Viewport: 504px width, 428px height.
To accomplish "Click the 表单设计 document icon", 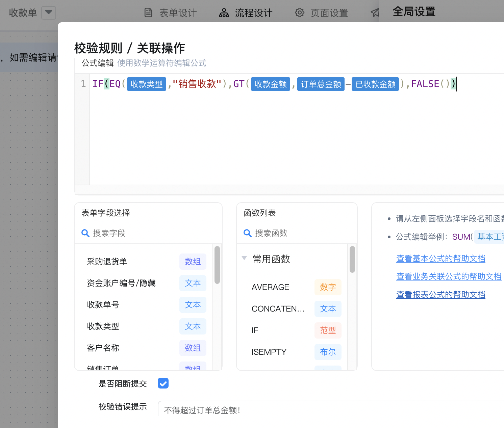I will tap(148, 13).
